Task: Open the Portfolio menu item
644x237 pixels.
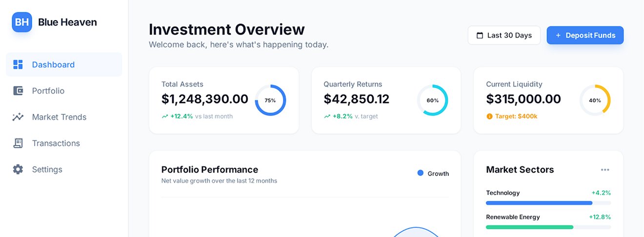Action: [48, 91]
